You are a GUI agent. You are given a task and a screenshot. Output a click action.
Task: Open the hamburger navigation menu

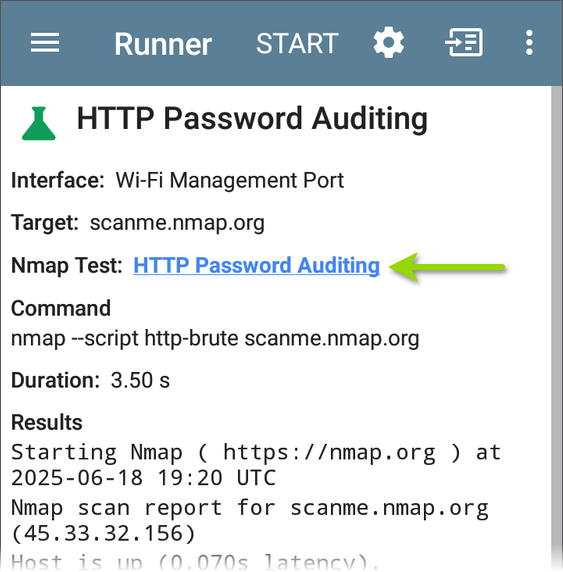pyautogui.click(x=45, y=43)
